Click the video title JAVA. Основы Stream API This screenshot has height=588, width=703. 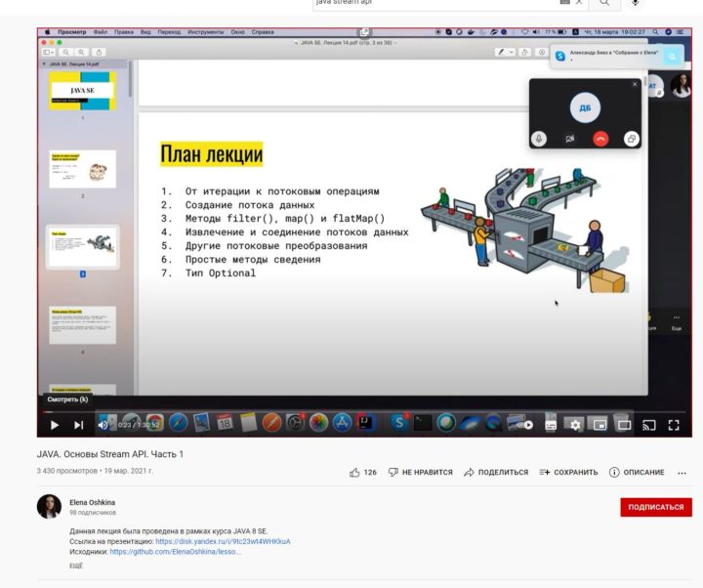tap(109, 454)
